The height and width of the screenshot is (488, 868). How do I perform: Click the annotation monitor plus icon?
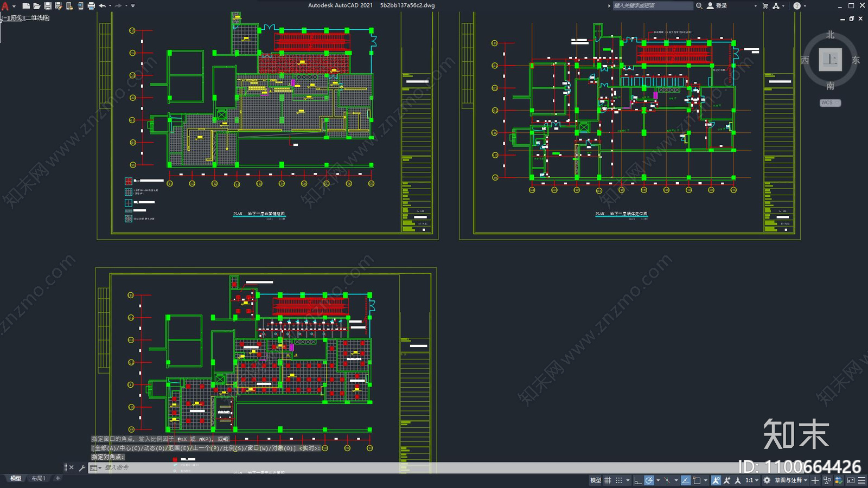click(815, 480)
